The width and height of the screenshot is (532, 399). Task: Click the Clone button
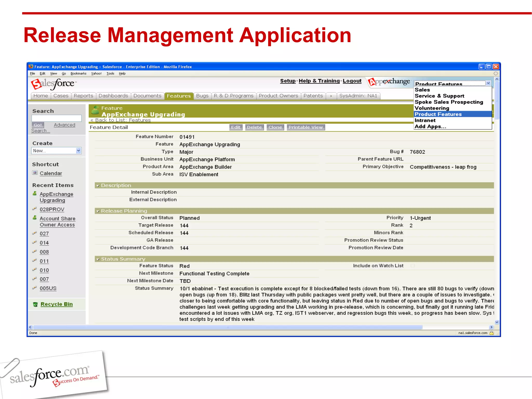(x=275, y=127)
